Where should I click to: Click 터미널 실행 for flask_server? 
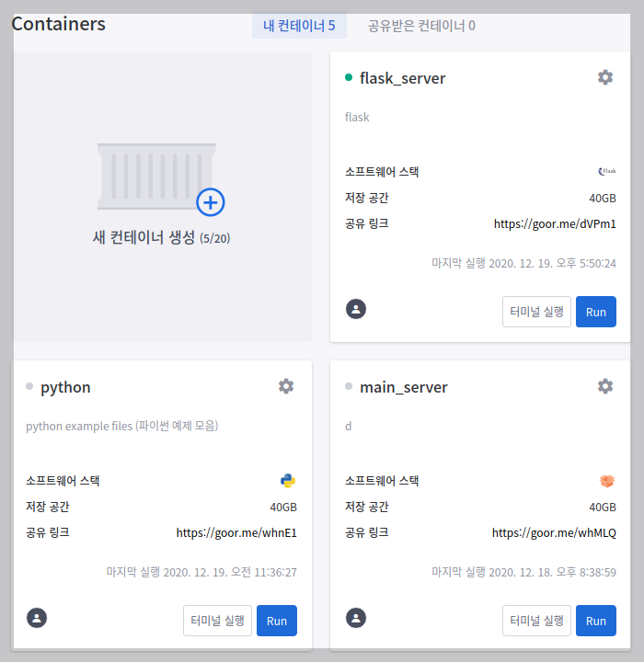536,312
